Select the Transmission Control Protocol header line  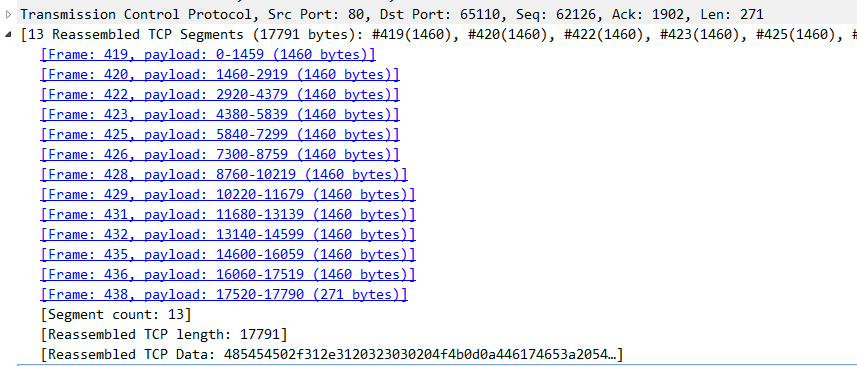point(392,15)
